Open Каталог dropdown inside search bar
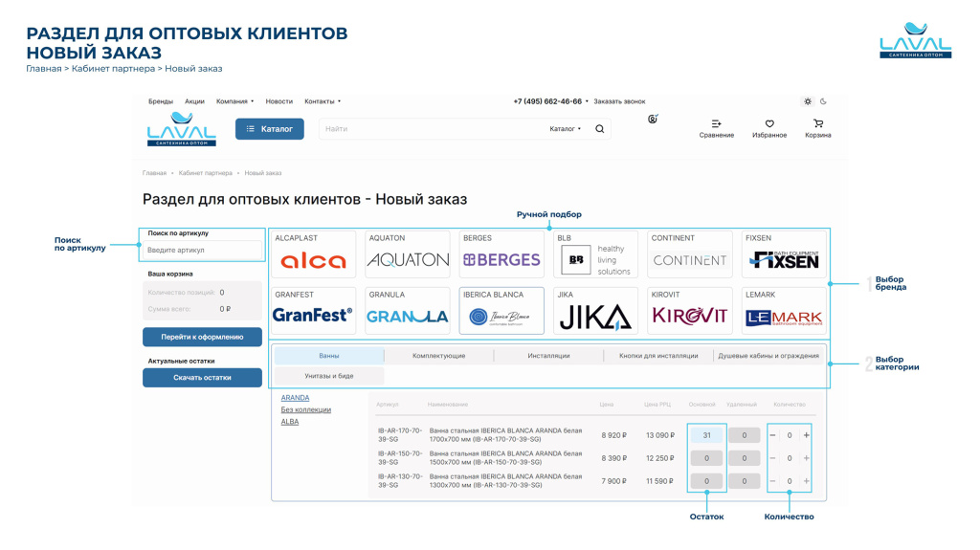Image resolution: width=980 pixels, height=550 pixels. tap(565, 128)
